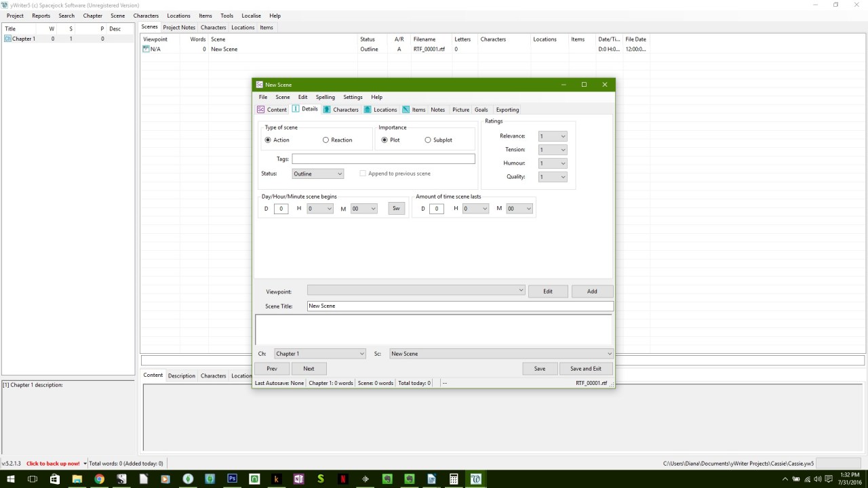Click the Chapter 1 icon in chapter list
This screenshot has height=488, width=868.
tap(8, 39)
